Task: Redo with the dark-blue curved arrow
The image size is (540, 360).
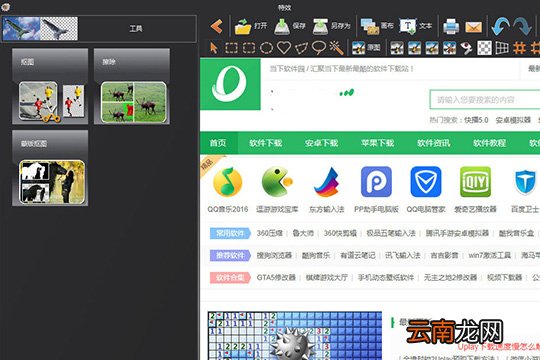Action: tap(522, 26)
